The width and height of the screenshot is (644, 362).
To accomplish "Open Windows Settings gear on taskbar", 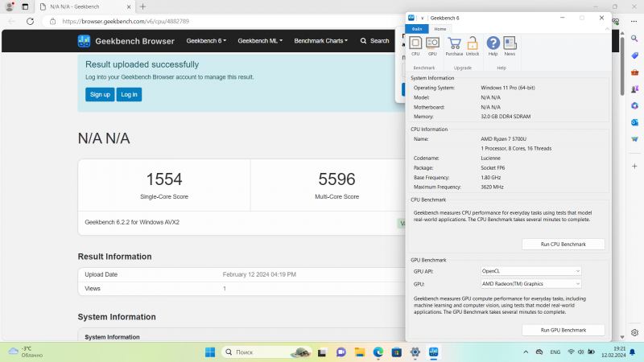I will point(415,352).
